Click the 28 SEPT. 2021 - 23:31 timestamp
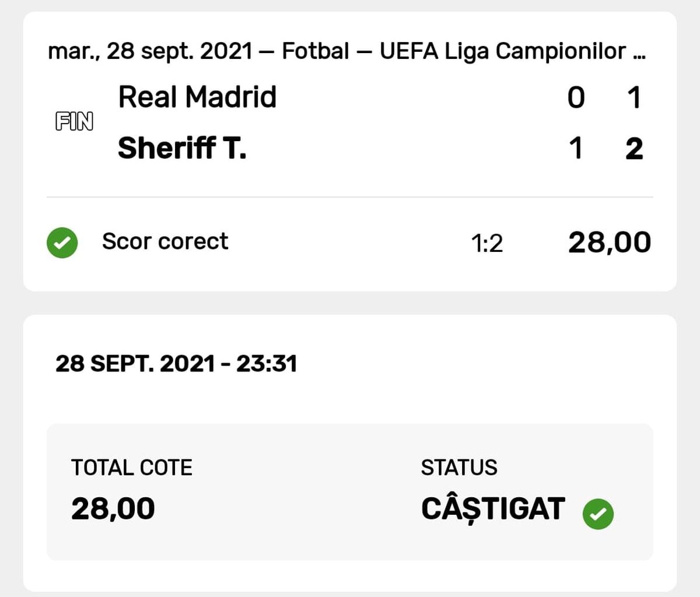700x597 pixels. pyautogui.click(x=175, y=363)
